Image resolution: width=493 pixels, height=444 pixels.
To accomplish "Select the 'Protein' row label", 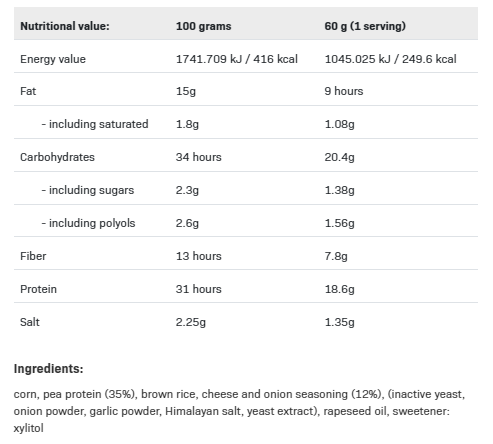I will (x=38, y=289).
